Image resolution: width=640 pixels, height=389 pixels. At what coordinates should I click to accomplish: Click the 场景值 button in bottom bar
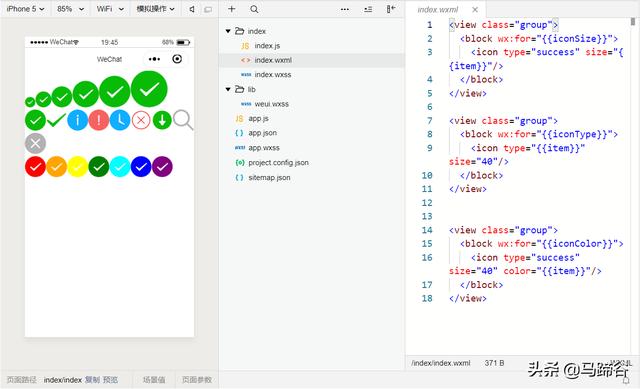click(x=154, y=380)
